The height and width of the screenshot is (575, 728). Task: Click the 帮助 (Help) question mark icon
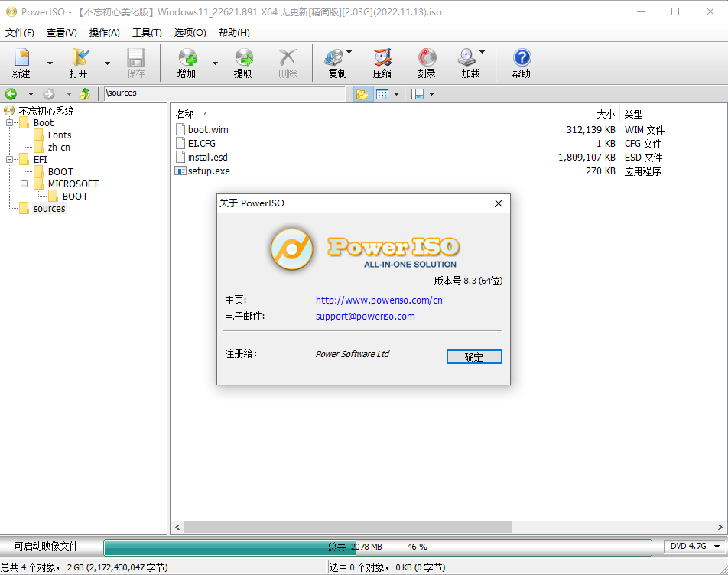point(522,63)
